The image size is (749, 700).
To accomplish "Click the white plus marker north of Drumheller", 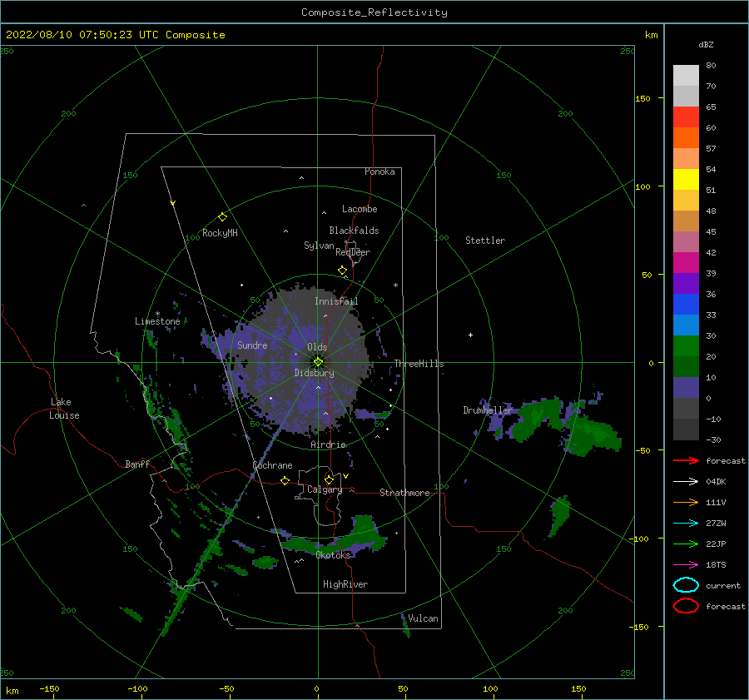I will pyautogui.click(x=470, y=335).
